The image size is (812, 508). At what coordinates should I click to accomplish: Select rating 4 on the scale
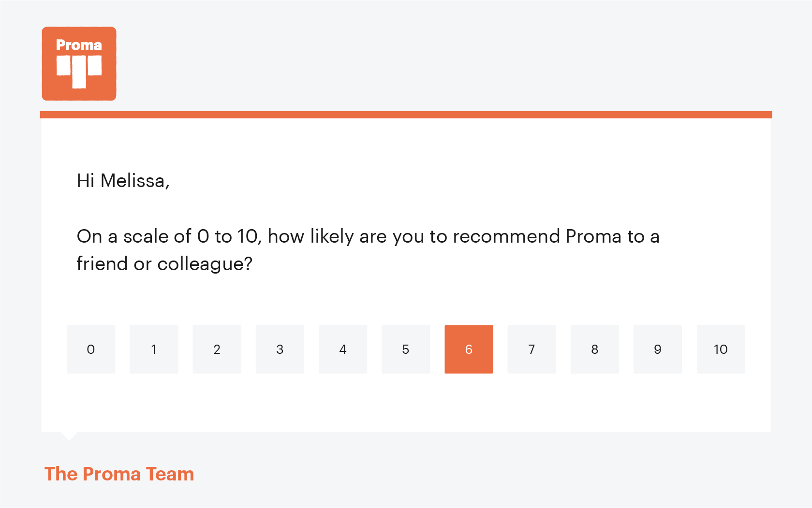(342, 349)
